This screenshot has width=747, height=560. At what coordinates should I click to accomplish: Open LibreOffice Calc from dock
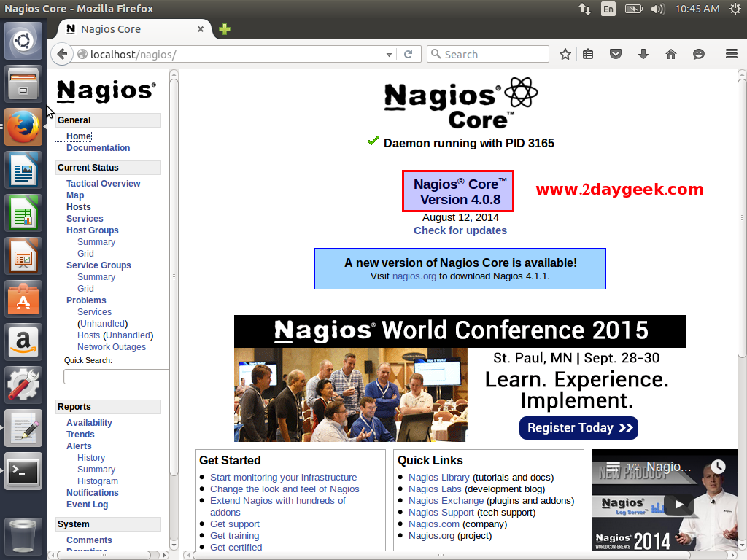pyautogui.click(x=23, y=213)
